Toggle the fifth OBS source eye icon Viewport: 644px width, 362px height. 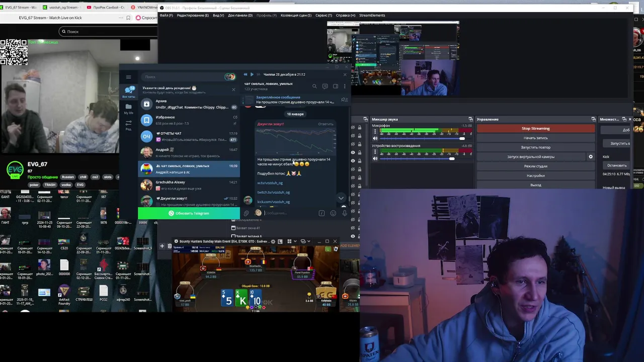(353, 161)
